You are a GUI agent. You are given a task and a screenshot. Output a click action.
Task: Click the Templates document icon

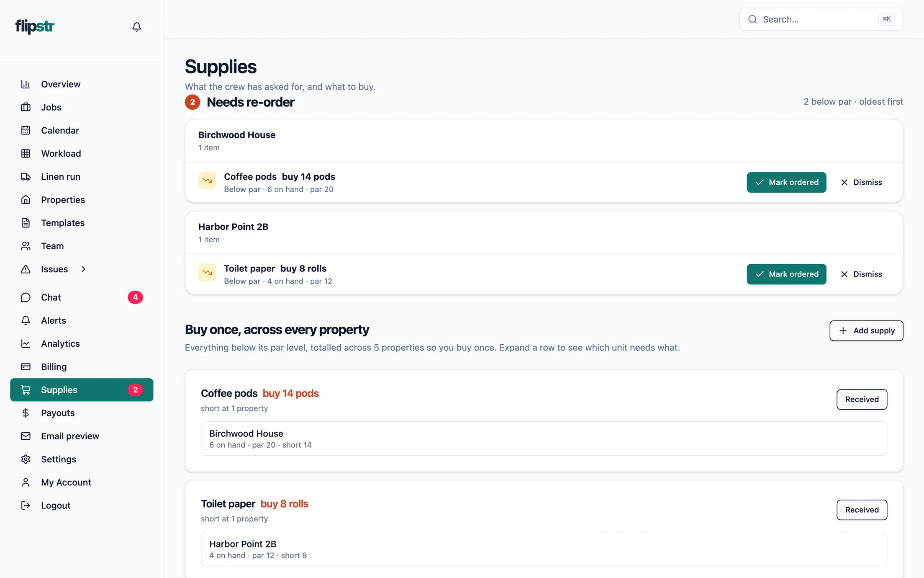tap(26, 223)
